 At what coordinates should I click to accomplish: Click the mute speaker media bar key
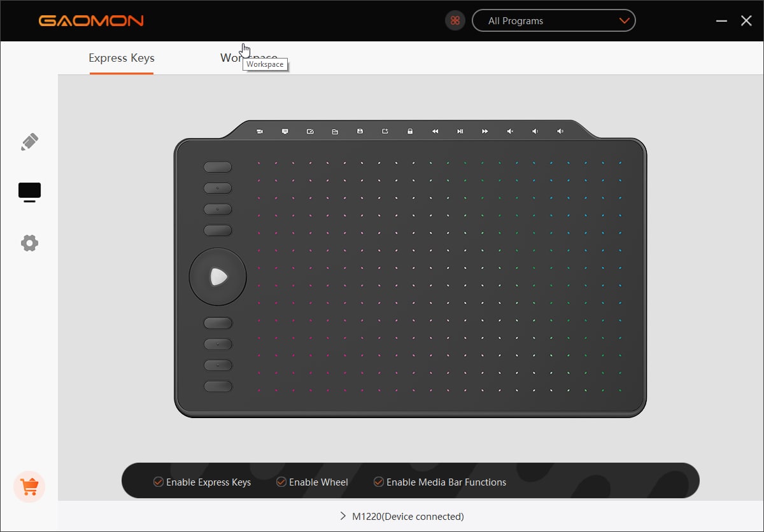tap(510, 131)
